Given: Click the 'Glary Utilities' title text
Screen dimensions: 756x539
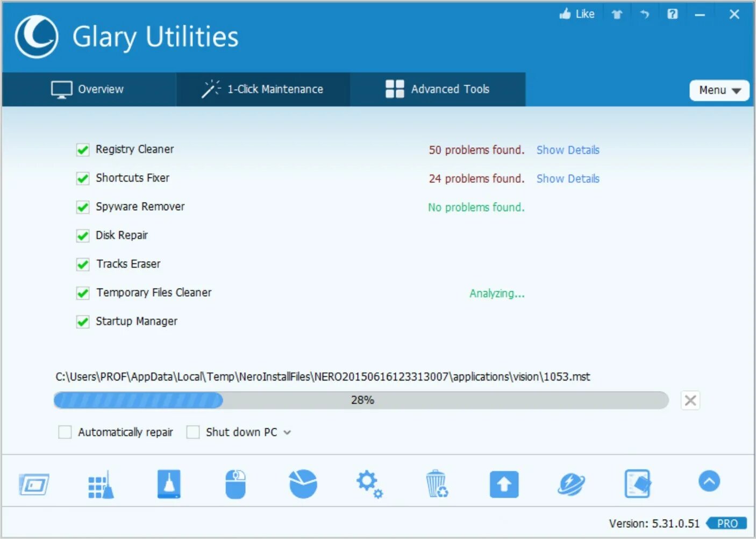Looking at the screenshot, I should (155, 38).
